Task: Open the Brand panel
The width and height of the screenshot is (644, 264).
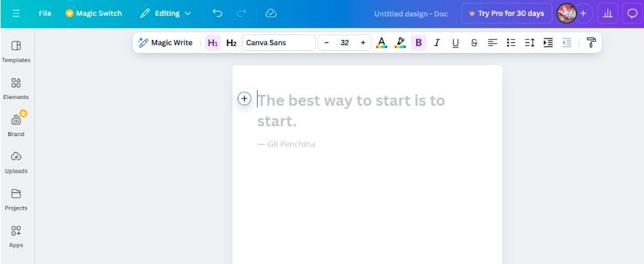Action: 16,125
